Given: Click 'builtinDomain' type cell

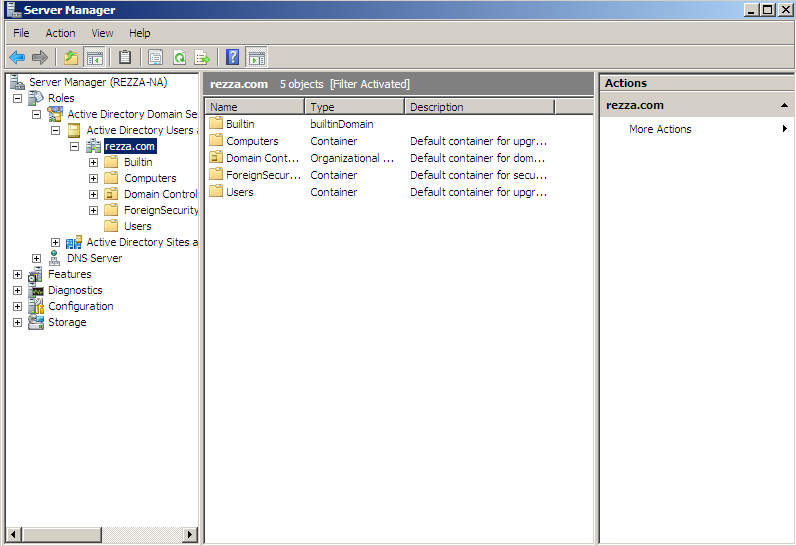Looking at the screenshot, I should [x=342, y=124].
